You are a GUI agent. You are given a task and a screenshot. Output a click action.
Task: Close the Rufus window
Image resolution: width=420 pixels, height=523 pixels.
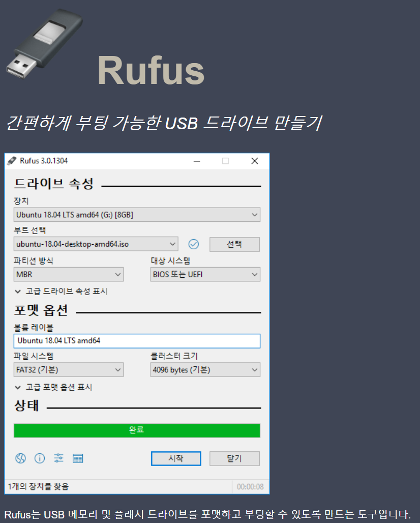(255, 161)
